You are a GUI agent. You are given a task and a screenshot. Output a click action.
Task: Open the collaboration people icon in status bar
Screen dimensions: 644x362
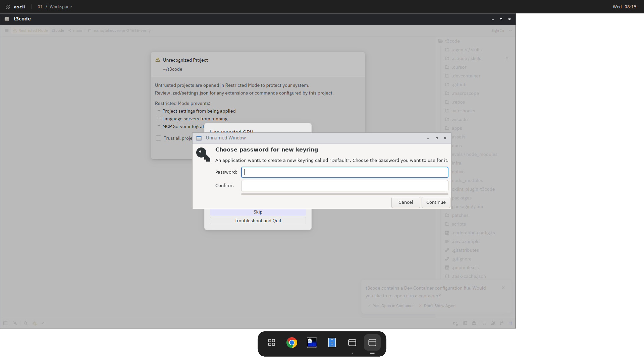pyautogui.click(x=493, y=323)
